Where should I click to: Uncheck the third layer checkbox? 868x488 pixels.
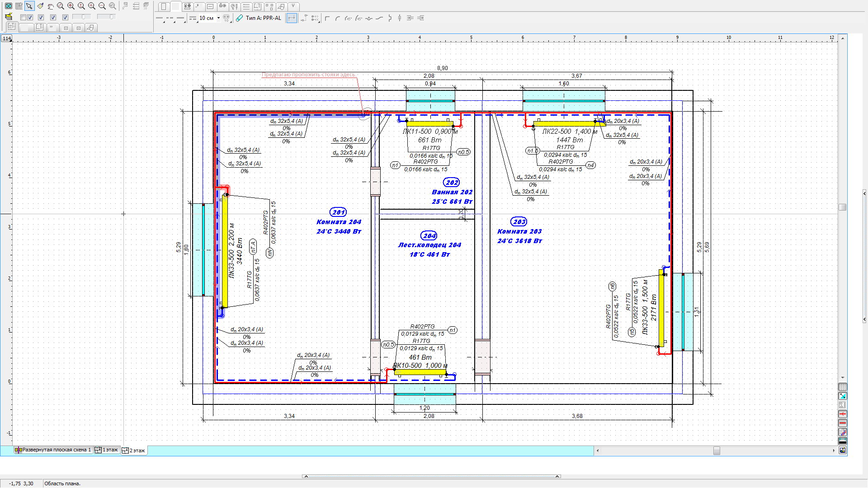coord(41,18)
